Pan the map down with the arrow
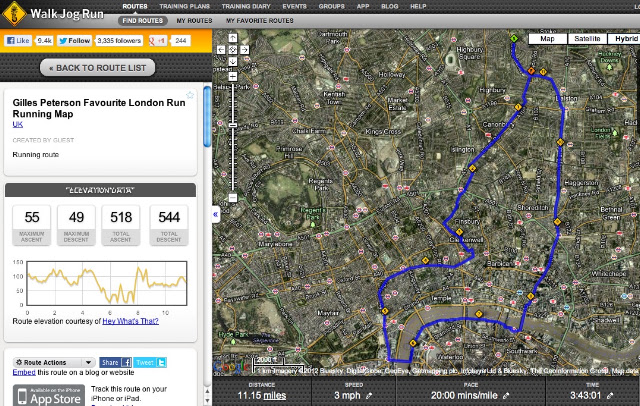 click(x=233, y=62)
